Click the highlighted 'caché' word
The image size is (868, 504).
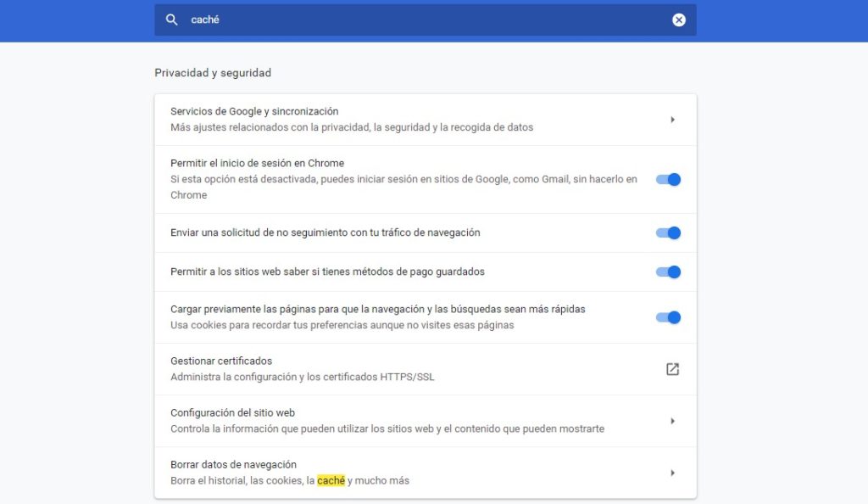[x=331, y=480]
